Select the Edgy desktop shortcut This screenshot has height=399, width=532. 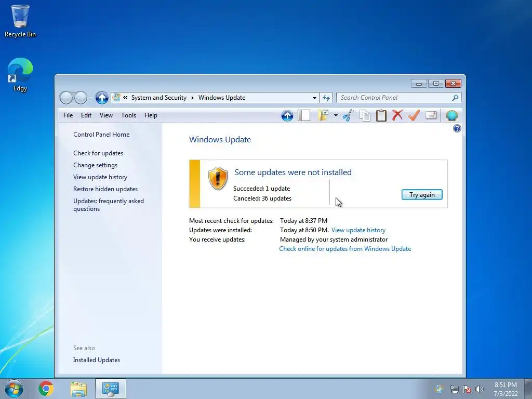coord(20,75)
